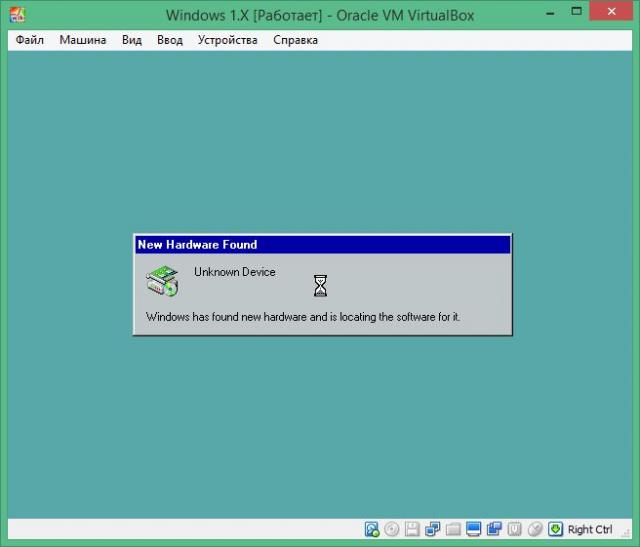Viewport: 640px width, 547px height.
Task: Click the shared folders status icon
Action: point(453,529)
